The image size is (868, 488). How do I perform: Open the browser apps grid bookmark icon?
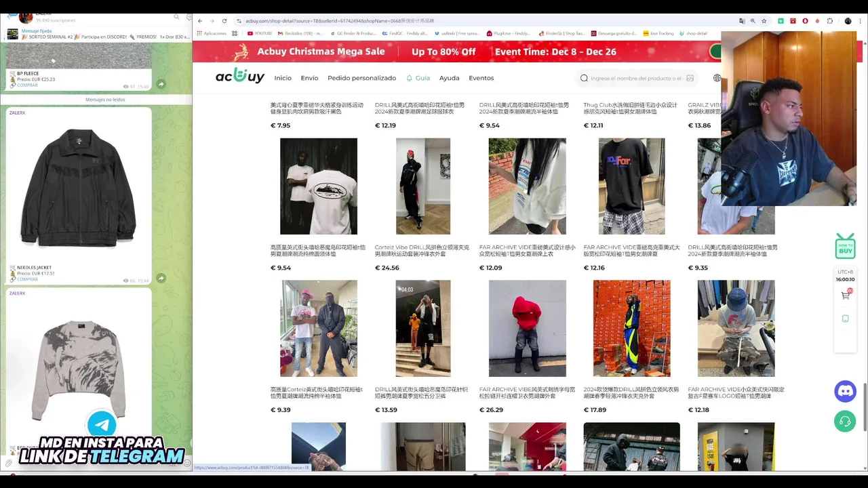click(235, 33)
